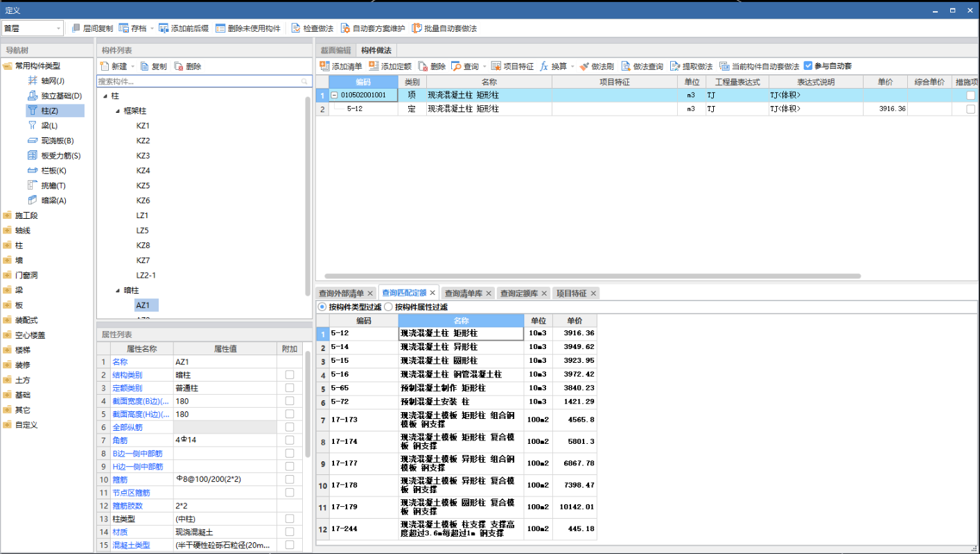Screen dimensions: 980x554
Task: Select 轴网(J) in the navigation tree
Action: [x=46, y=81]
